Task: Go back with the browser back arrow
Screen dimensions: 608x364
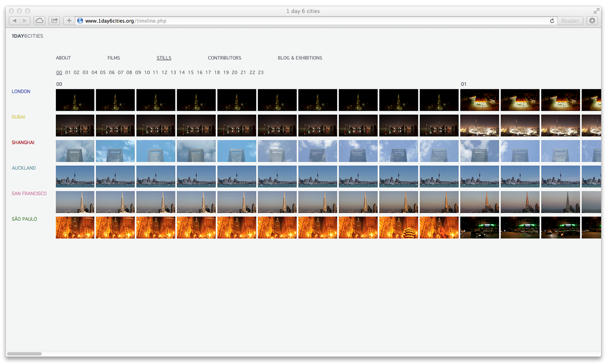Action: click(x=15, y=21)
